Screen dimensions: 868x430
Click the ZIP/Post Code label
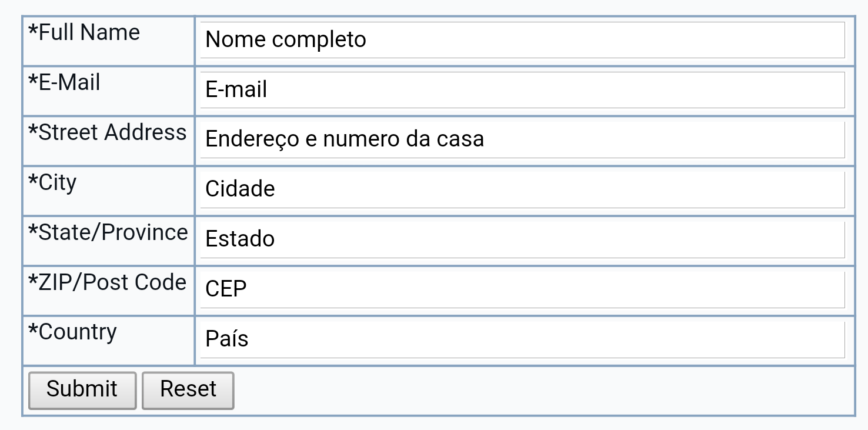point(112,283)
